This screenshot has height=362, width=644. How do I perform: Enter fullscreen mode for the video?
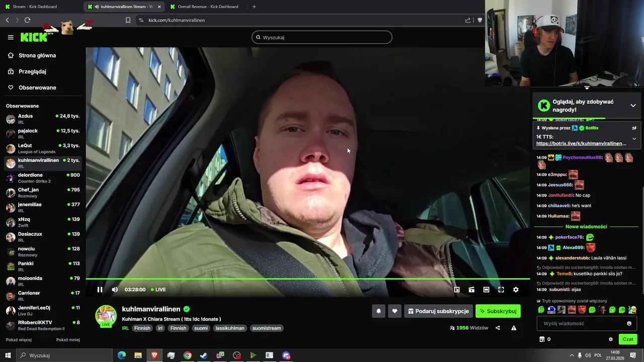click(501, 290)
